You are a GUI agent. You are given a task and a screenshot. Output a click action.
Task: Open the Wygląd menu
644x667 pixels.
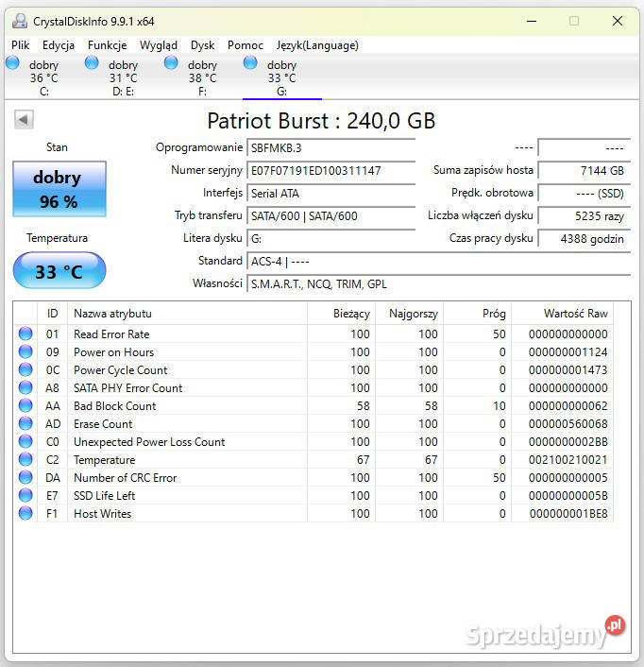click(159, 45)
